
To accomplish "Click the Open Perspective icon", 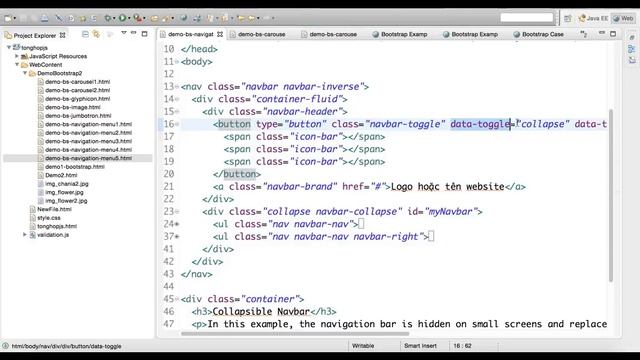I will 568,18.
